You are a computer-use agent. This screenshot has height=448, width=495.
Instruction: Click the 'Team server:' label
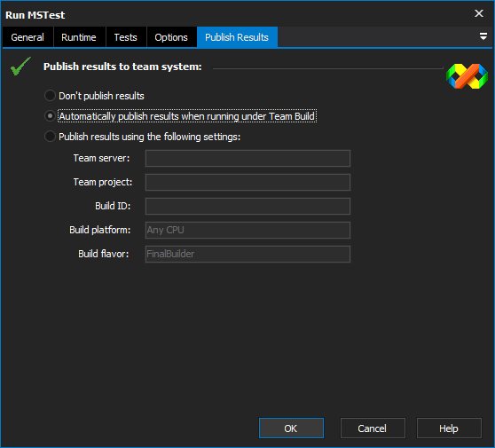[101, 158]
